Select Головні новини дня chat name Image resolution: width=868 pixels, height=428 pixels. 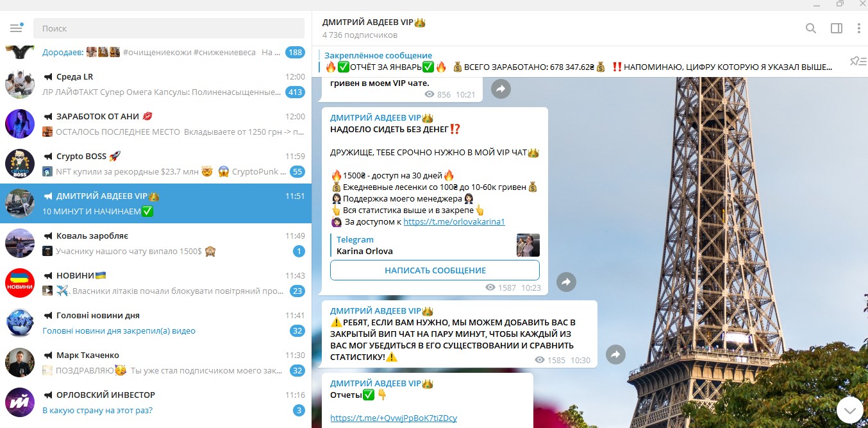(x=98, y=316)
